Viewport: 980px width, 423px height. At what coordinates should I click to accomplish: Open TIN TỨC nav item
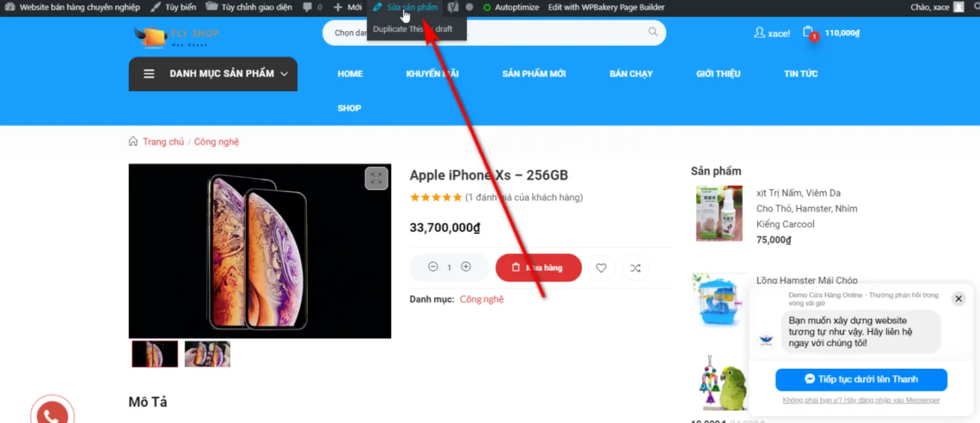pos(801,74)
